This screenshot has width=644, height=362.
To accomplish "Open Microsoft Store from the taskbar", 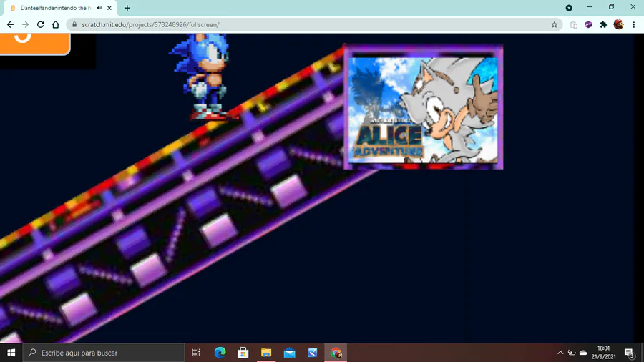I will click(x=243, y=353).
